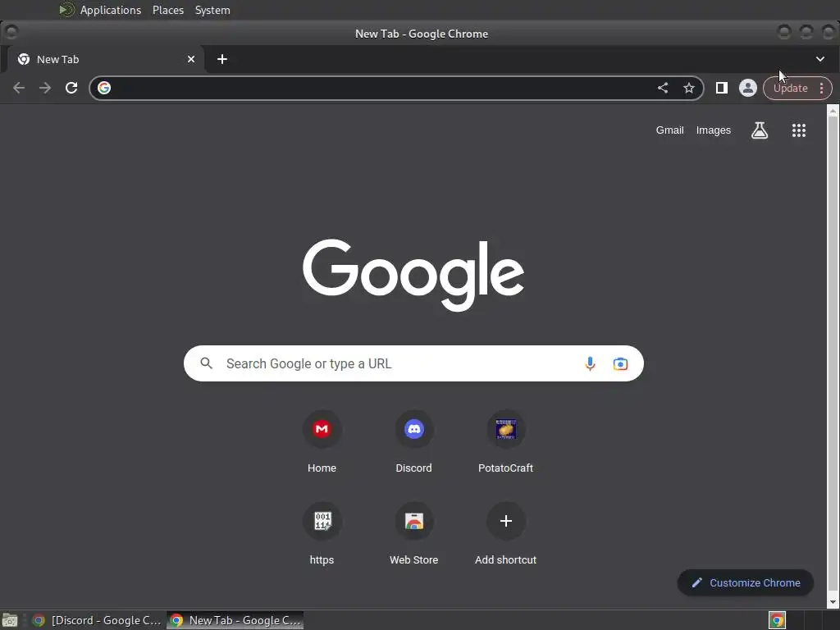Open the Google apps grid
Image resolution: width=840 pixels, height=630 pixels.
799,130
